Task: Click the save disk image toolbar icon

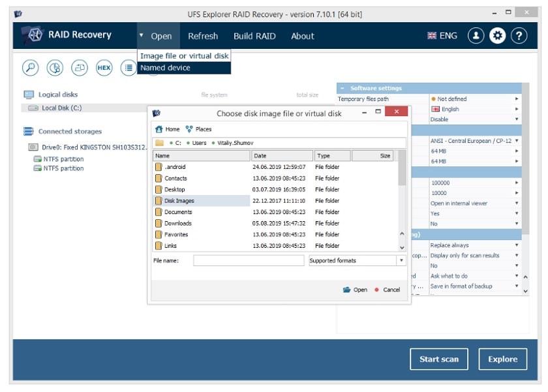Action: point(80,67)
